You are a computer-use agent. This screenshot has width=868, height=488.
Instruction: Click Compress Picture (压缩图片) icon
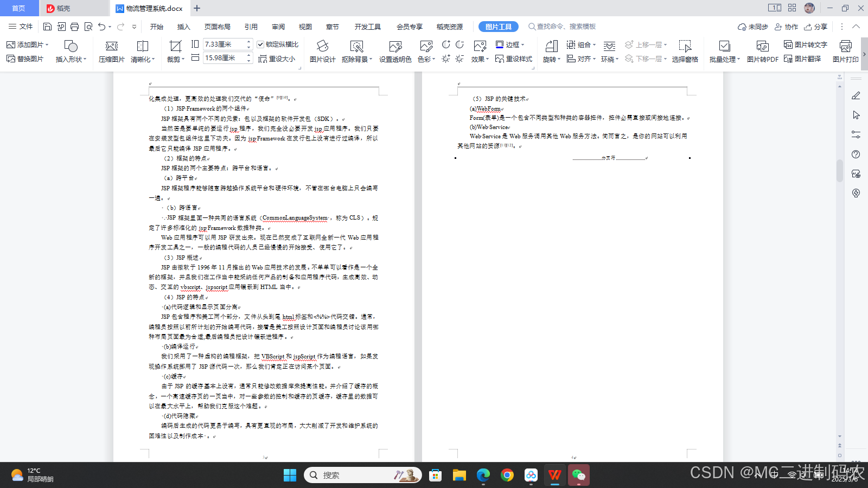[x=111, y=46]
